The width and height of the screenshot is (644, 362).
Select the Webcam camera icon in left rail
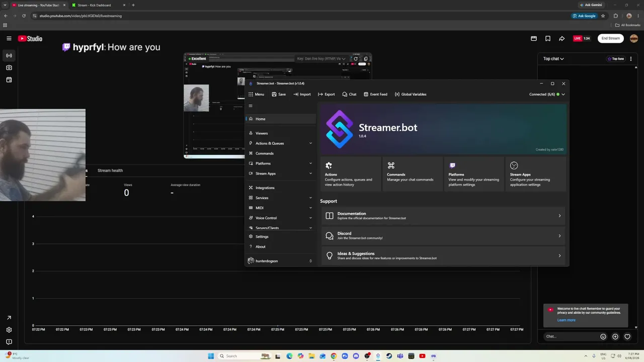[9, 67]
